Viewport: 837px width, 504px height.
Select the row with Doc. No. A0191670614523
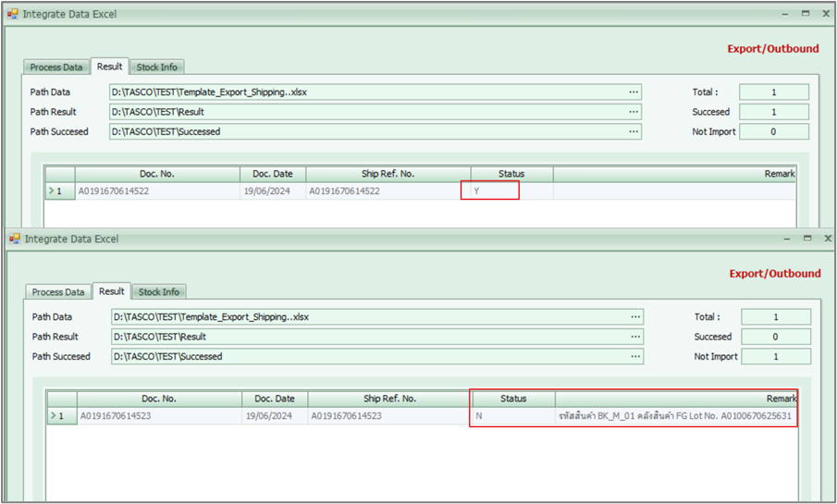pos(116,416)
